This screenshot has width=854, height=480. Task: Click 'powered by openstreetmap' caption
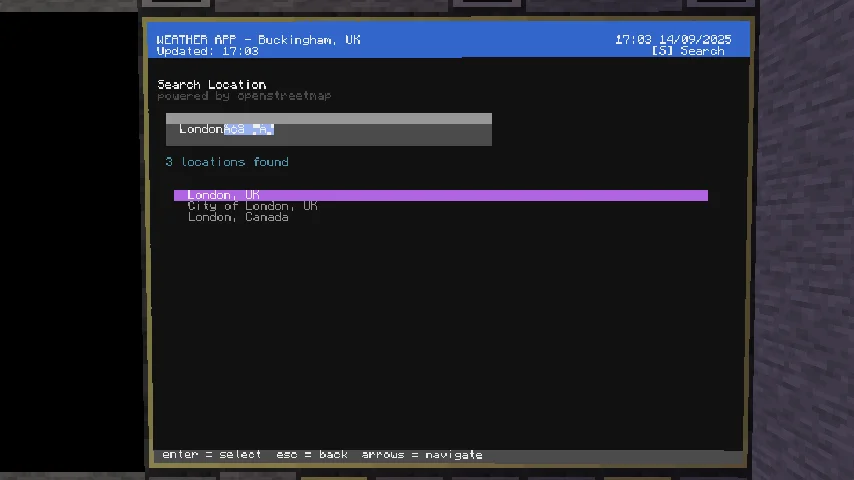pyautogui.click(x=244, y=96)
